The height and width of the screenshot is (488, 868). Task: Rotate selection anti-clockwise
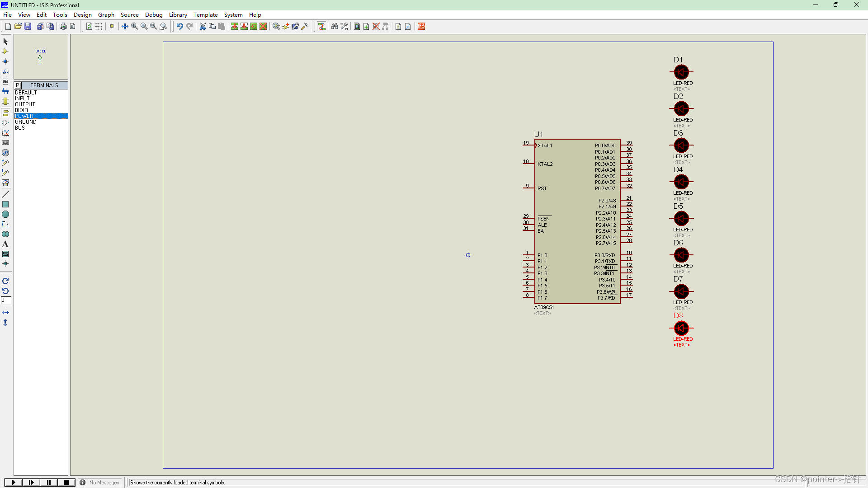tap(5, 291)
